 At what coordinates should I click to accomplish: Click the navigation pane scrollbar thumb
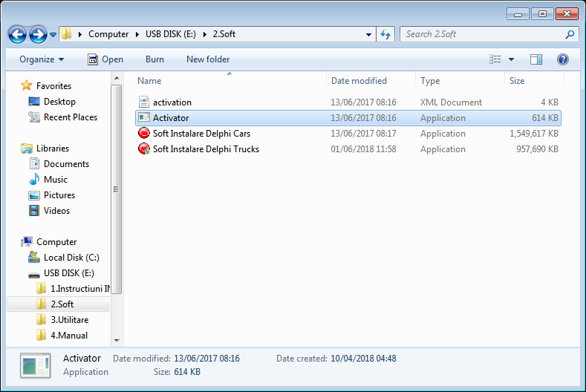tap(116, 189)
